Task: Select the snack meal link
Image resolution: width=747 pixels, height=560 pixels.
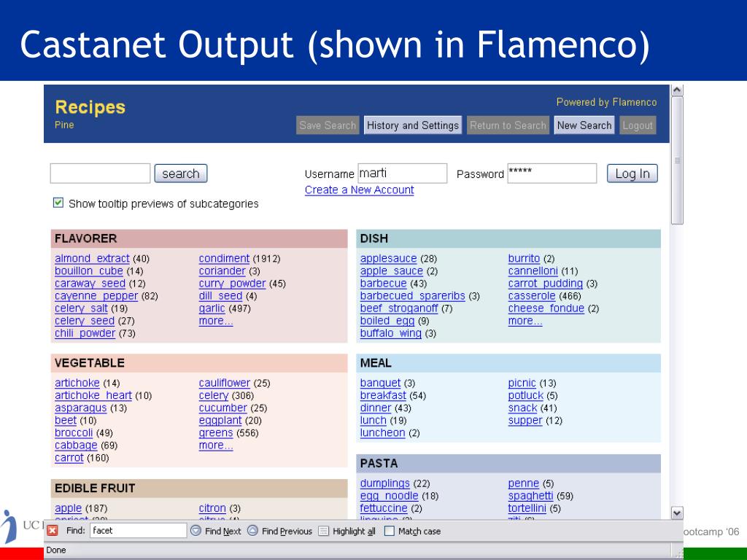Action: tap(522, 408)
